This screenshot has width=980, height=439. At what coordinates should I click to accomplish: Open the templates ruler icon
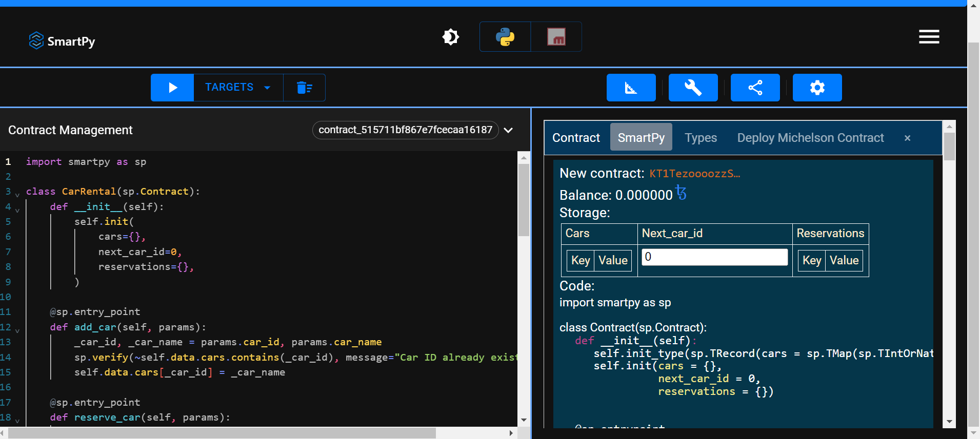click(631, 88)
